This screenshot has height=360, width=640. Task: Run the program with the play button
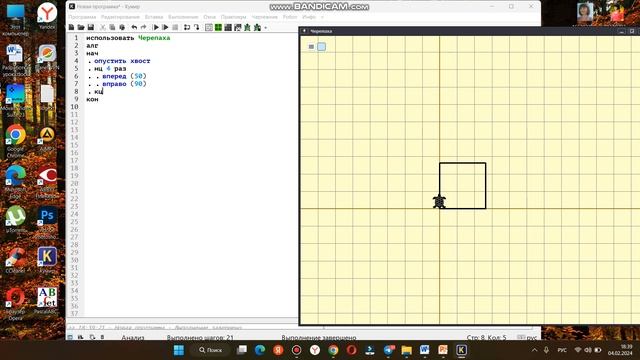(156, 27)
